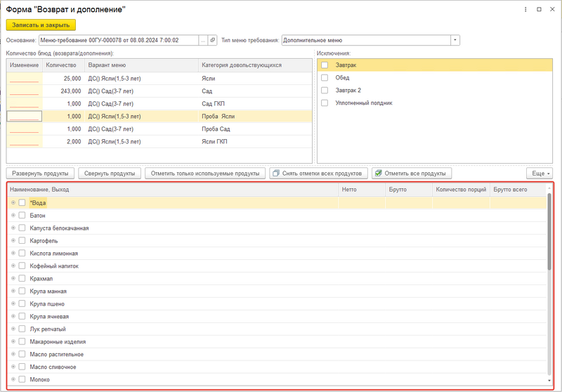Screen dimensions: 562x392
Task: Open the Еще dropdown menu
Action: [x=539, y=173]
